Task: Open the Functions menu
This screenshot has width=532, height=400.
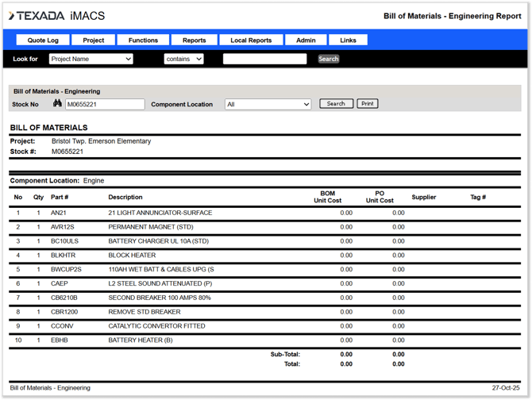Action: point(143,40)
